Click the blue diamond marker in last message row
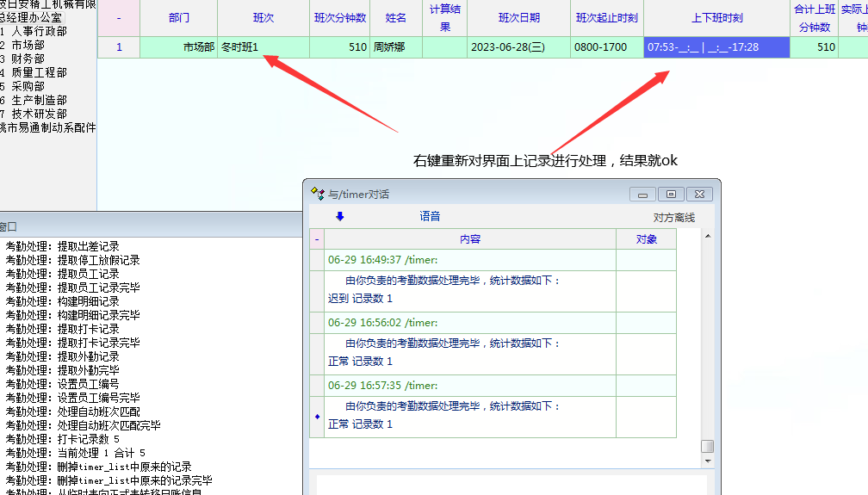The height and width of the screenshot is (495, 868). point(317,417)
